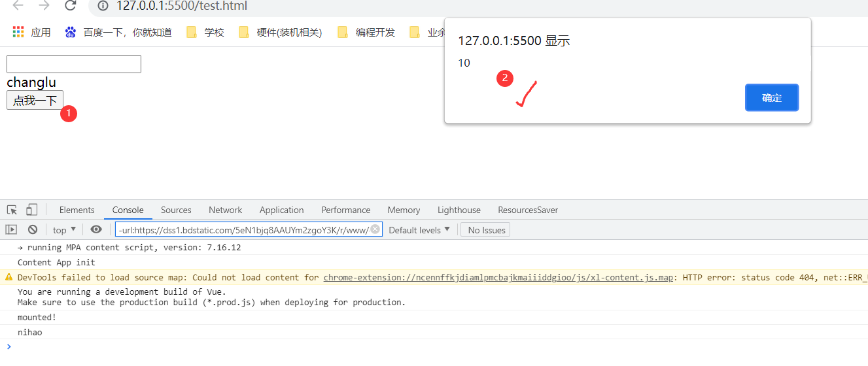
Task: Click the 127.0.0.1:5500/test.html address bar
Action: [x=182, y=7]
